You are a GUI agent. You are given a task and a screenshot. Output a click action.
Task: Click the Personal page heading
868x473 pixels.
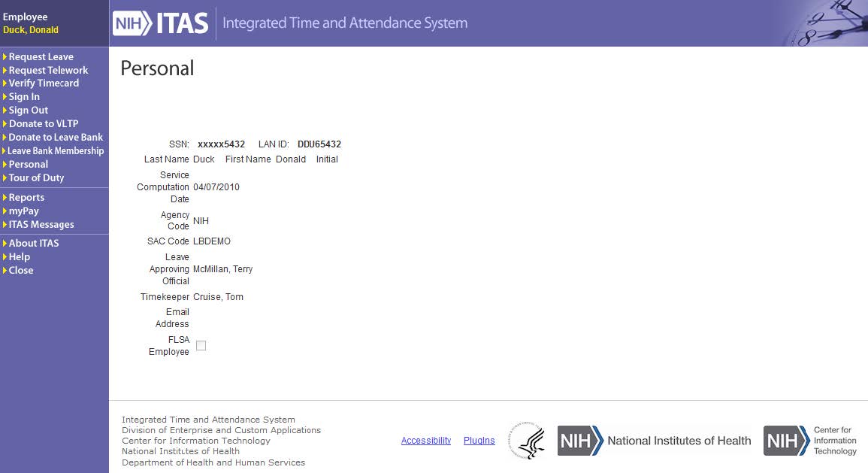(157, 68)
